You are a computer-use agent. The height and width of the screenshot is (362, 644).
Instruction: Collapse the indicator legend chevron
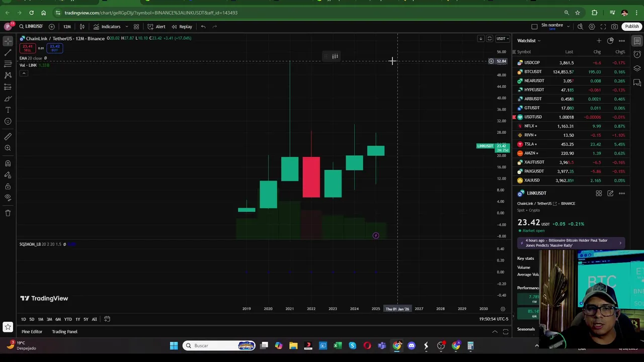click(23, 73)
